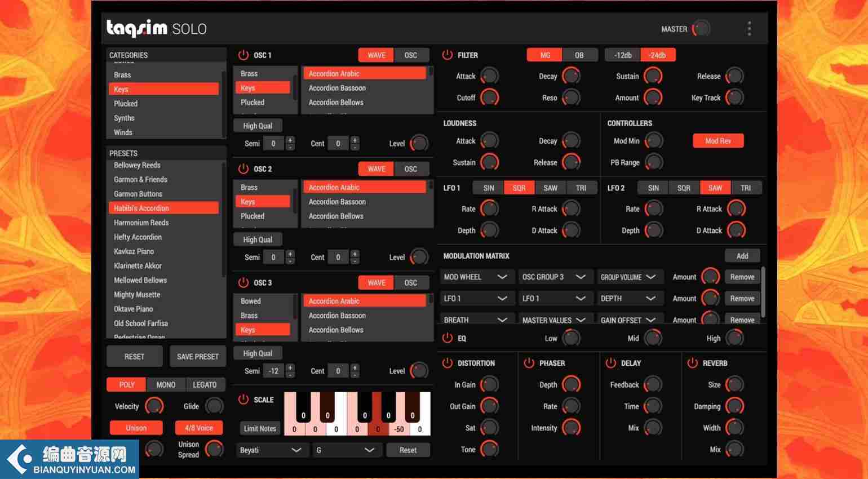Select the -12db filter slope
Viewport: 868px width, 479px height.
click(x=623, y=55)
